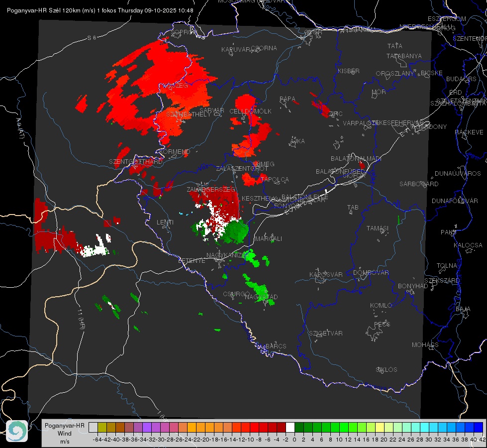This screenshot has height=448, width=487.
Task: Select the TAB town label
Action: pos(353,208)
